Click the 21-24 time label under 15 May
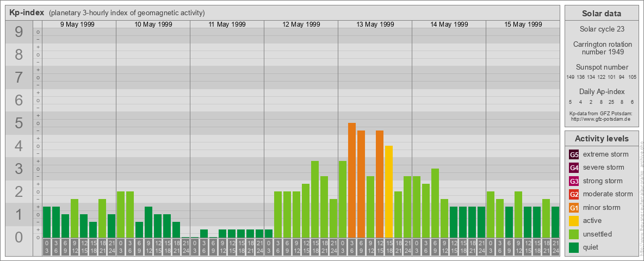The image size is (644, 261). (555, 247)
